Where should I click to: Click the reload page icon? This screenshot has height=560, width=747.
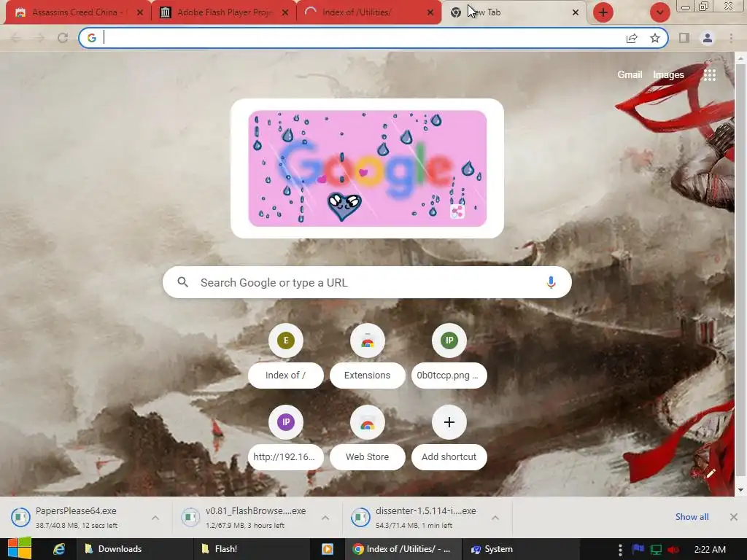pyautogui.click(x=63, y=38)
